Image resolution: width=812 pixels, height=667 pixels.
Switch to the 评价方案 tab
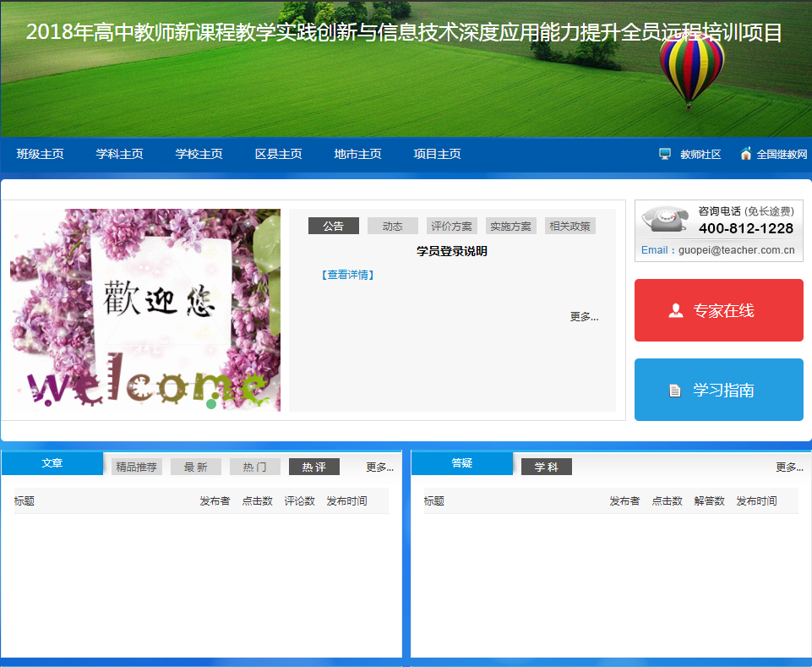click(451, 226)
